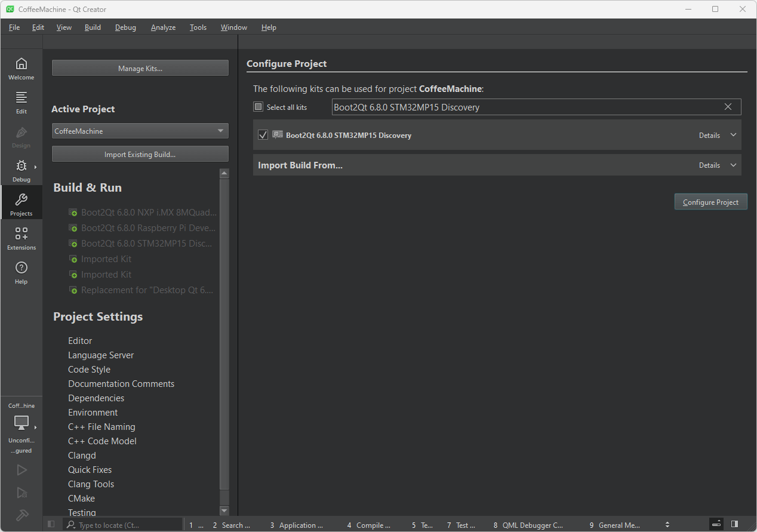This screenshot has height=532, width=757.
Task: Toggle the left sidebar visibility
Action: (x=51, y=525)
